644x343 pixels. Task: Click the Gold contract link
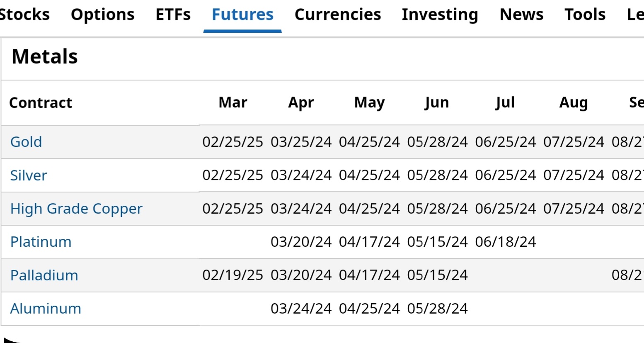pyautogui.click(x=26, y=142)
